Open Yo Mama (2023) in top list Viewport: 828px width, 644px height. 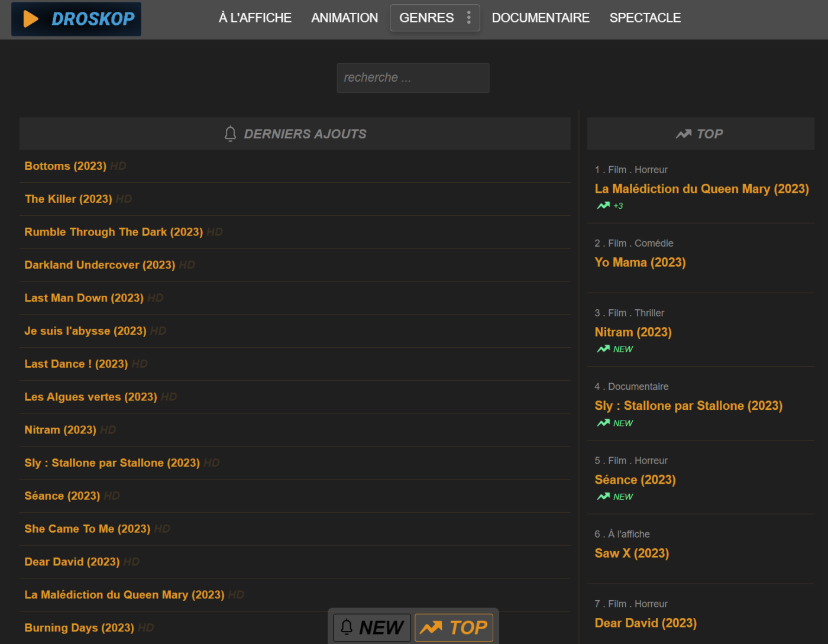[x=640, y=263]
